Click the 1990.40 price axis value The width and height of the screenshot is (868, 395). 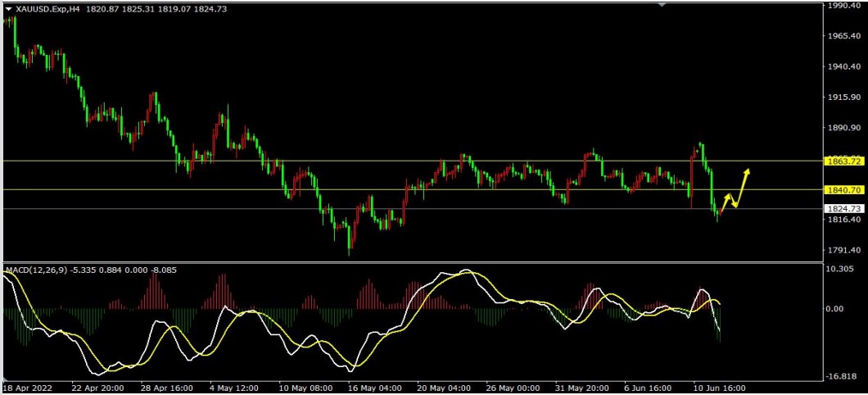point(845,6)
